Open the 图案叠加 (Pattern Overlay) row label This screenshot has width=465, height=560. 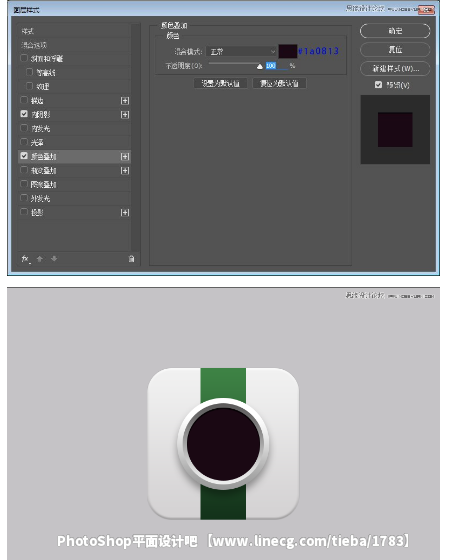[43, 185]
